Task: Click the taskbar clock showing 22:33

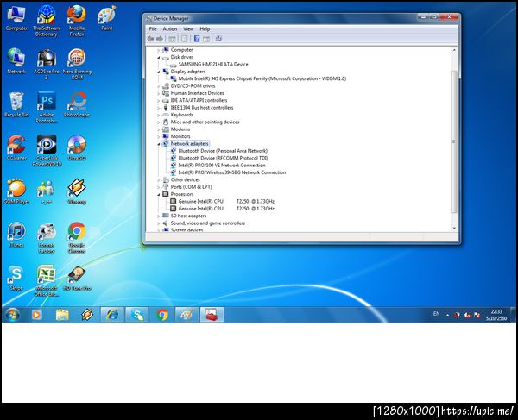Action: point(496,315)
